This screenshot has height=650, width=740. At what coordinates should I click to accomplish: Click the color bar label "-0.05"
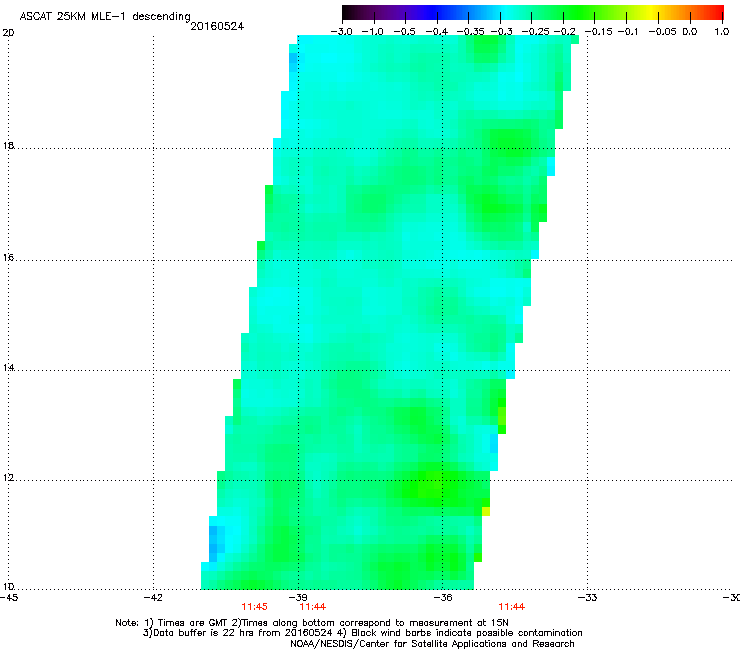click(662, 32)
